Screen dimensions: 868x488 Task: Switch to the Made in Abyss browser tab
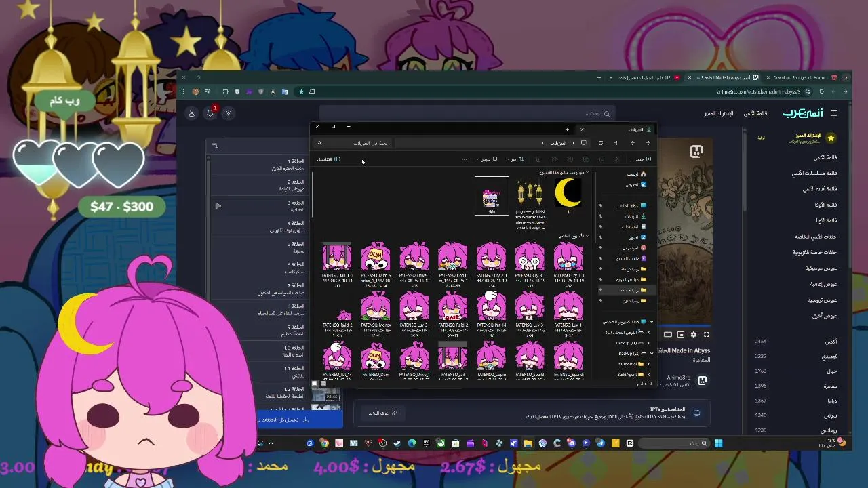(723, 77)
